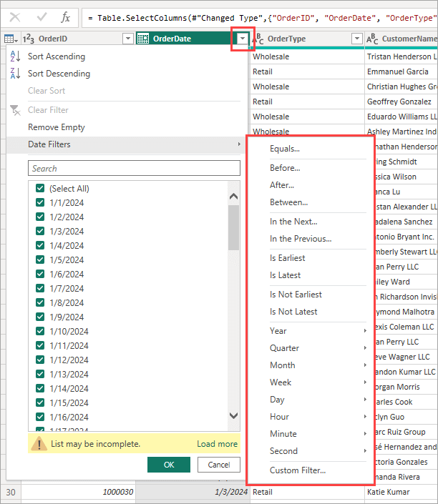
Task: Open the Custom Filter... dialog
Action: point(298,470)
